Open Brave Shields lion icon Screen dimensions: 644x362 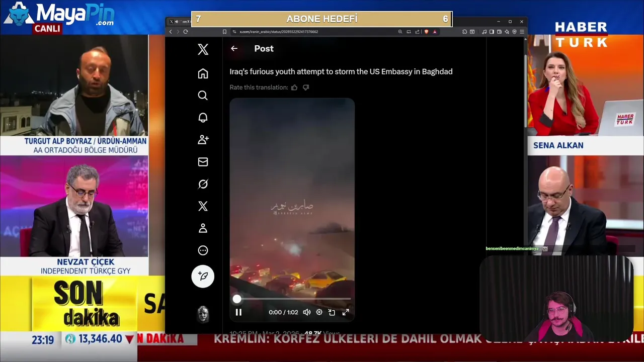(x=427, y=32)
